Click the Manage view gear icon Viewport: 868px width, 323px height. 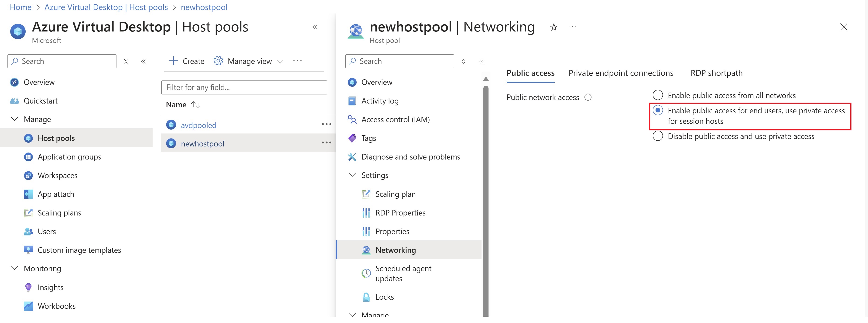[x=218, y=61]
